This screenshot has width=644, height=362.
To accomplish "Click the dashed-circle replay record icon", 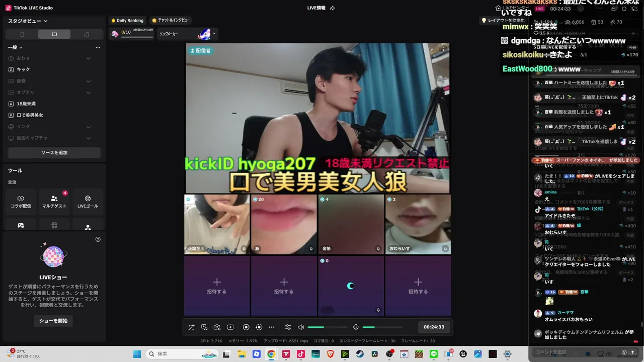I will click(x=259, y=327).
